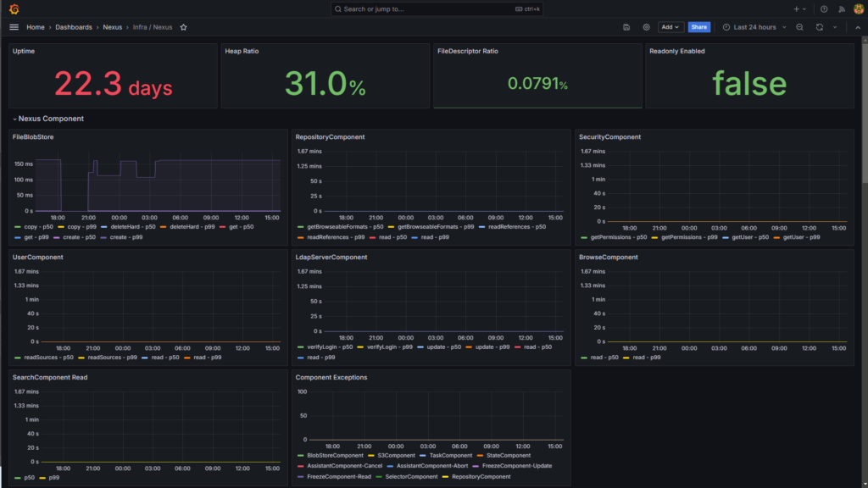Toggle create - p99 series in FileBlobStore
The image size is (868, 488).
pos(125,237)
